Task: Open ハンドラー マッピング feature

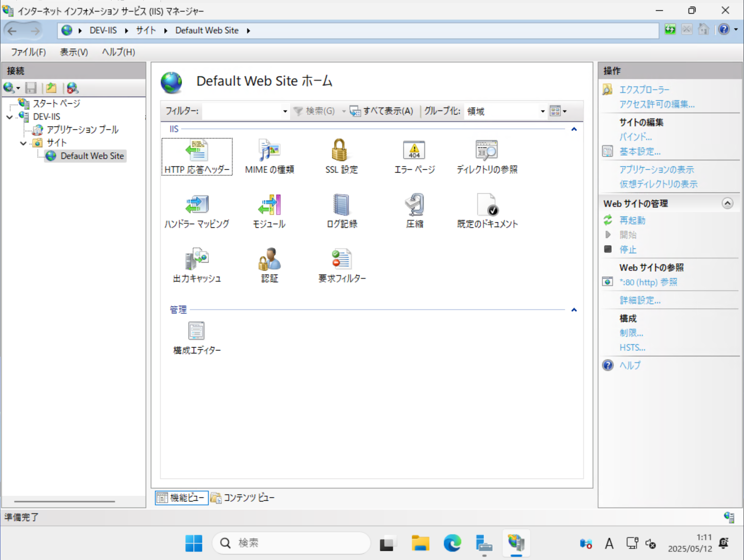Action: (197, 212)
